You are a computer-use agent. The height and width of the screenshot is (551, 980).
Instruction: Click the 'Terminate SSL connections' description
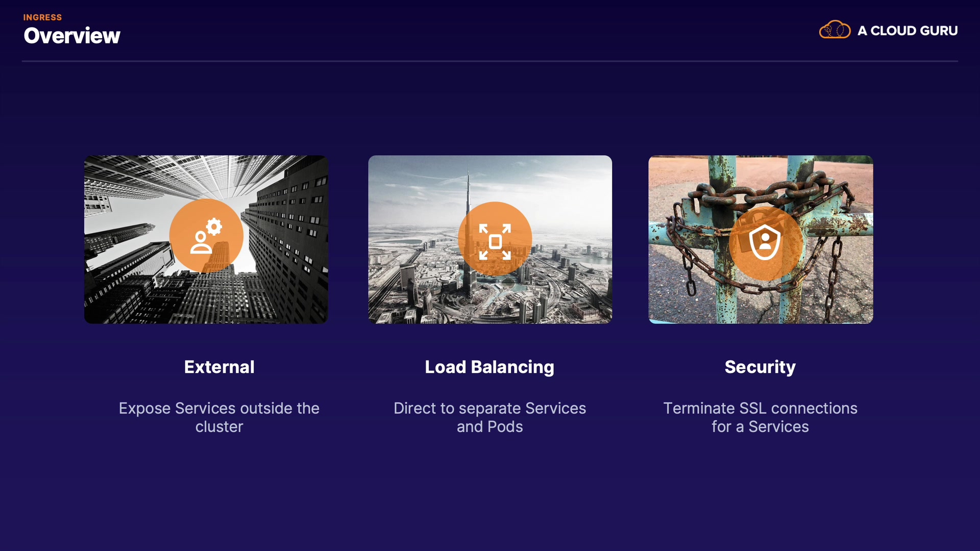[761, 417]
